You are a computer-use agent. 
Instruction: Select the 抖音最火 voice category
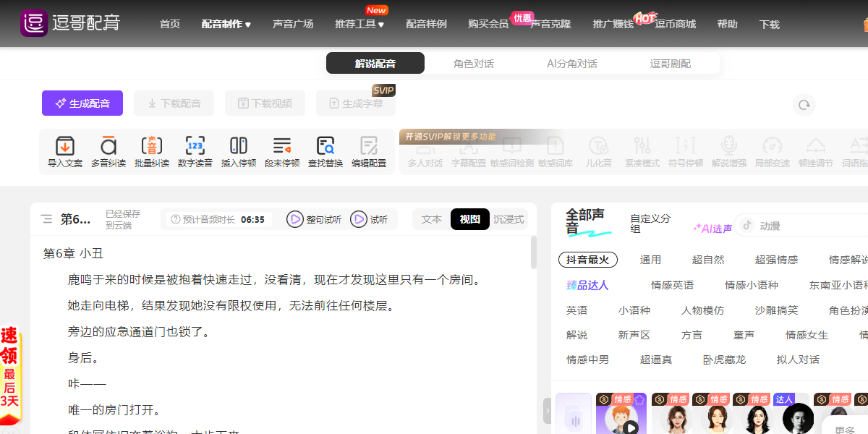(588, 260)
